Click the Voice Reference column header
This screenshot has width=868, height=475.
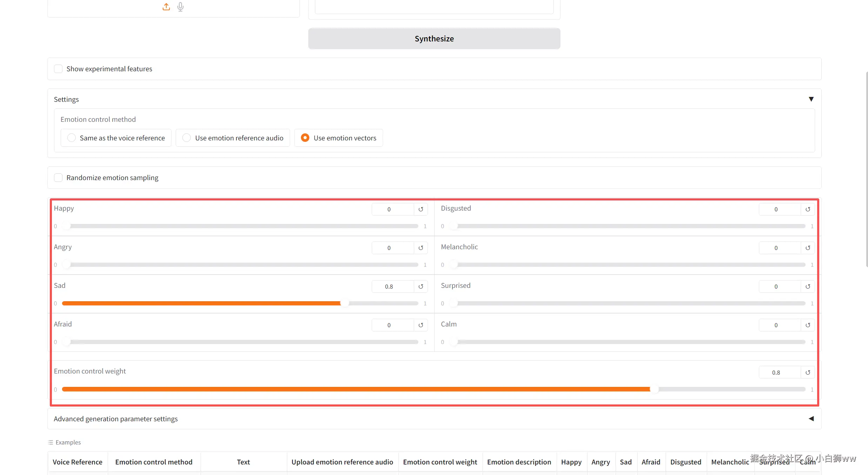coord(78,462)
